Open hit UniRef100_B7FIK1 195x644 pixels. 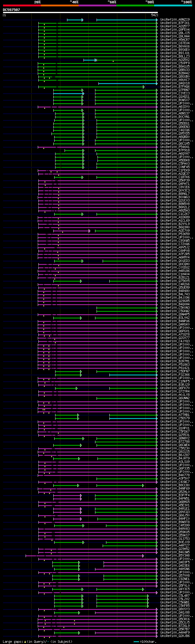[x=175, y=23]
